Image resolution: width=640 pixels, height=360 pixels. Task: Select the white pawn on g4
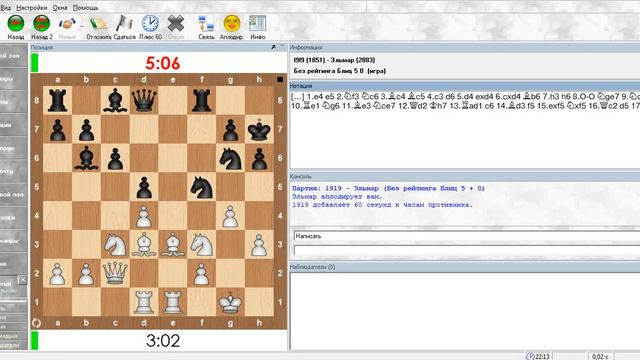pos(231,216)
